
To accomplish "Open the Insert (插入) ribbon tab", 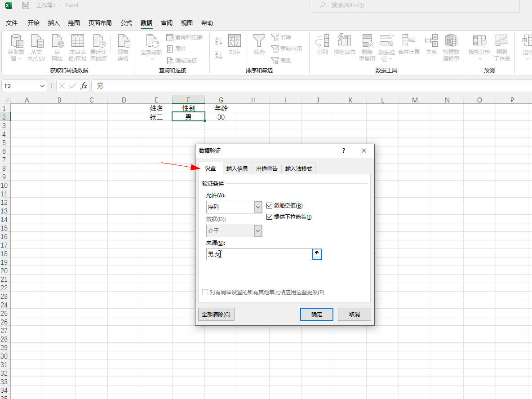I will pyautogui.click(x=53, y=23).
